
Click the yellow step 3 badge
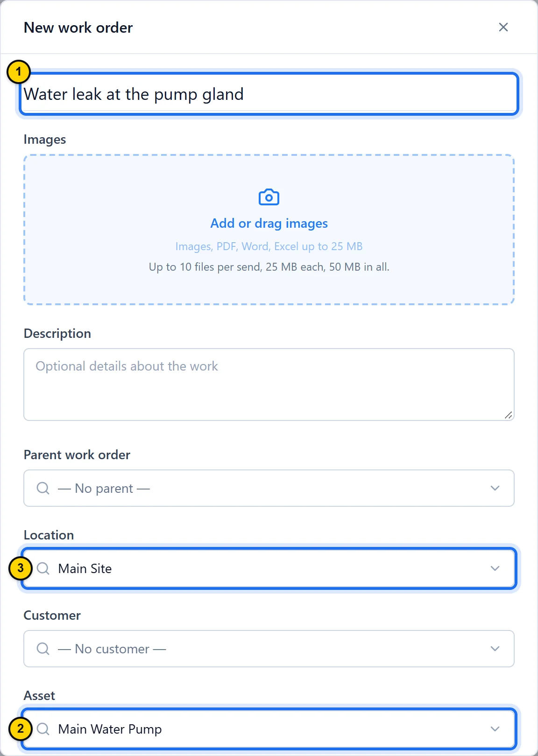point(21,568)
